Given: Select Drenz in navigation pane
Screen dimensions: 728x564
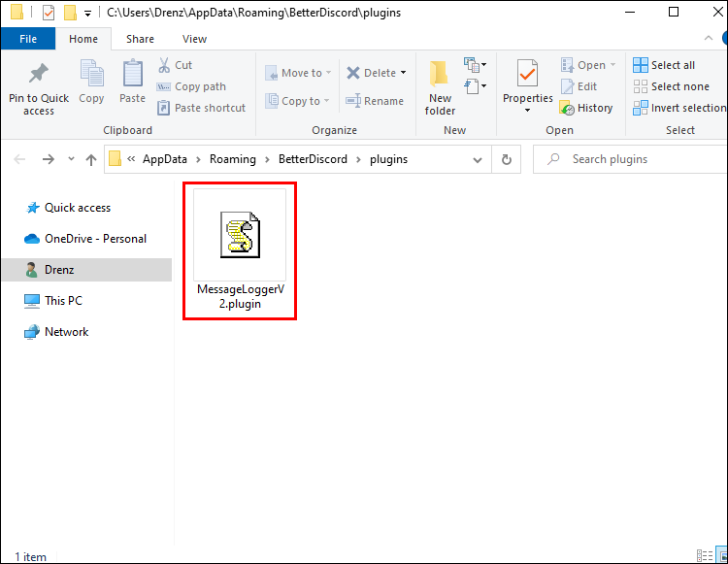Looking at the screenshot, I should coord(86,270).
